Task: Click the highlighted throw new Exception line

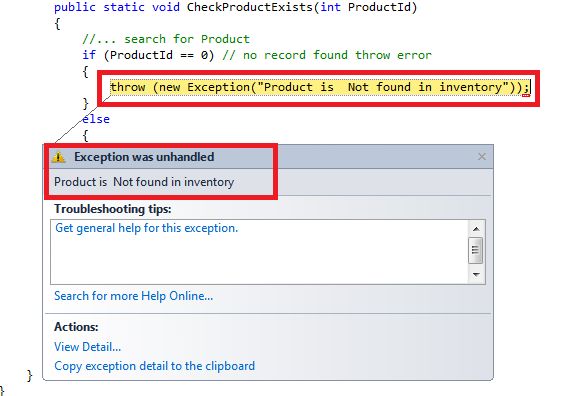Action: click(320, 87)
